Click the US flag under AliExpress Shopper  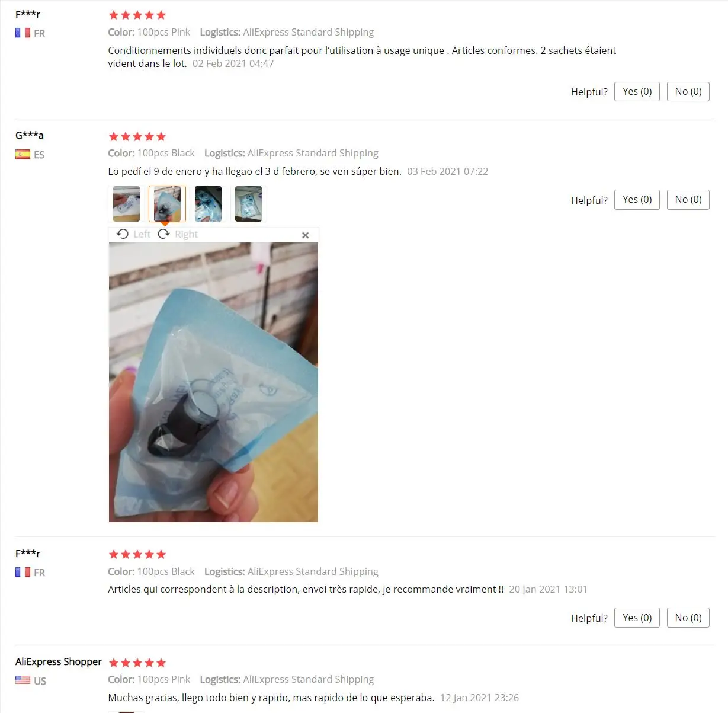tap(23, 680)
